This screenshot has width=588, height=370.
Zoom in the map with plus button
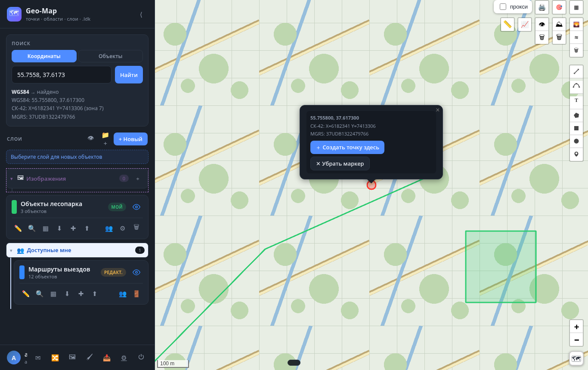point(576,327)
